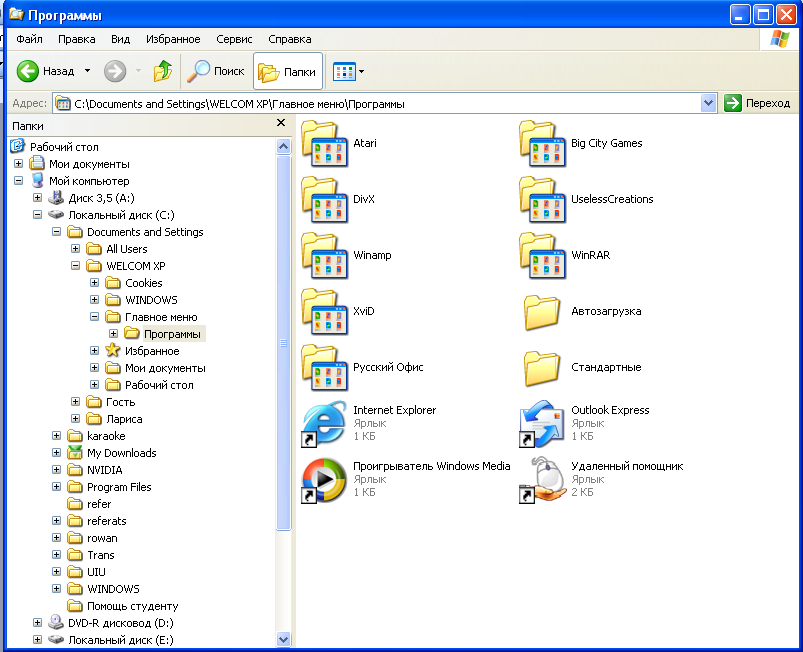
Task: Select the UselessCreations folder icon
Action: [542, 200]
